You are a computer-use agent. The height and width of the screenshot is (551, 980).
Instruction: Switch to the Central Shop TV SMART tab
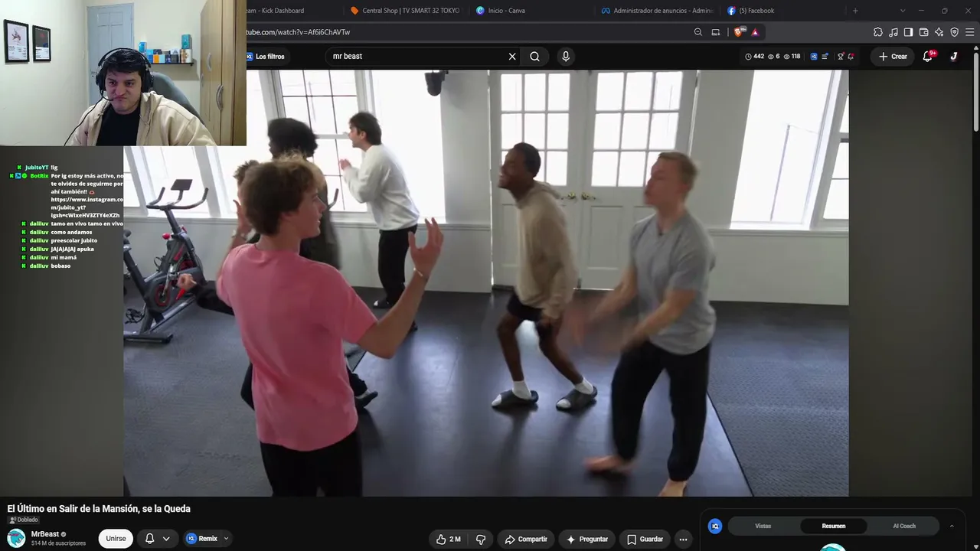tap(405, 11)
